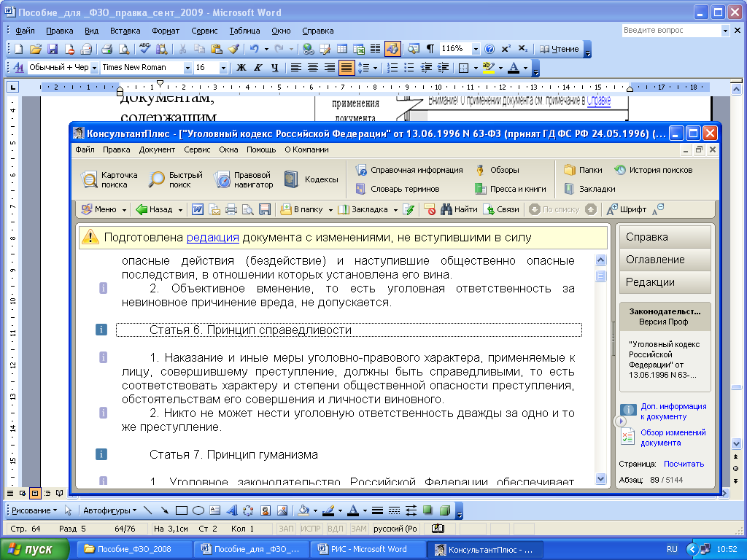Click the save diskette icon in КонсультантПлюс toolbar

click(x=265, y=209)
